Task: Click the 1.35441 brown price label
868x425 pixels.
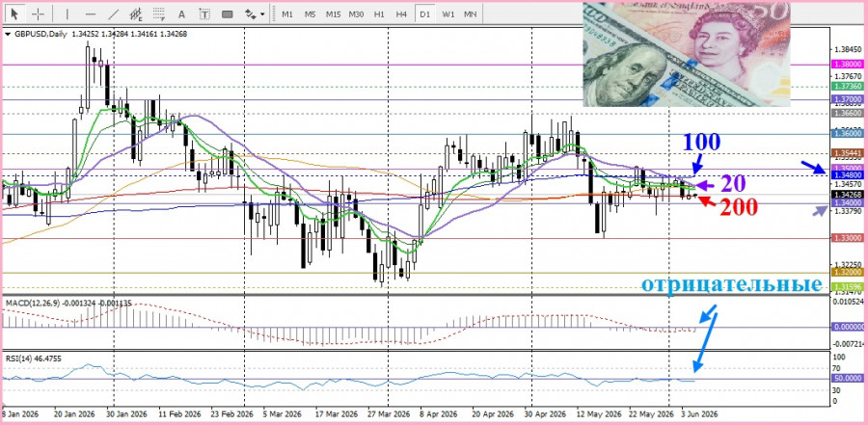Action: pyautogui.click(x=847, y=152)
